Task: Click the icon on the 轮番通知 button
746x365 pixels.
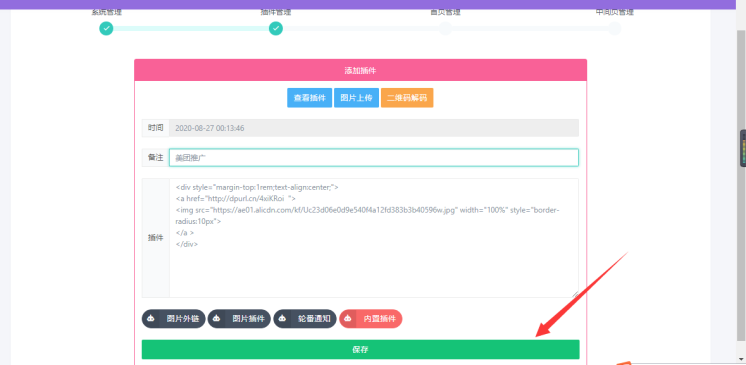Action: (x=282, y=318)
